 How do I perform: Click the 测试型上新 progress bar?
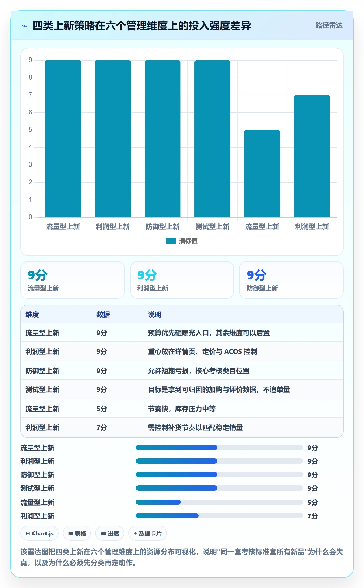coord(219,488)
